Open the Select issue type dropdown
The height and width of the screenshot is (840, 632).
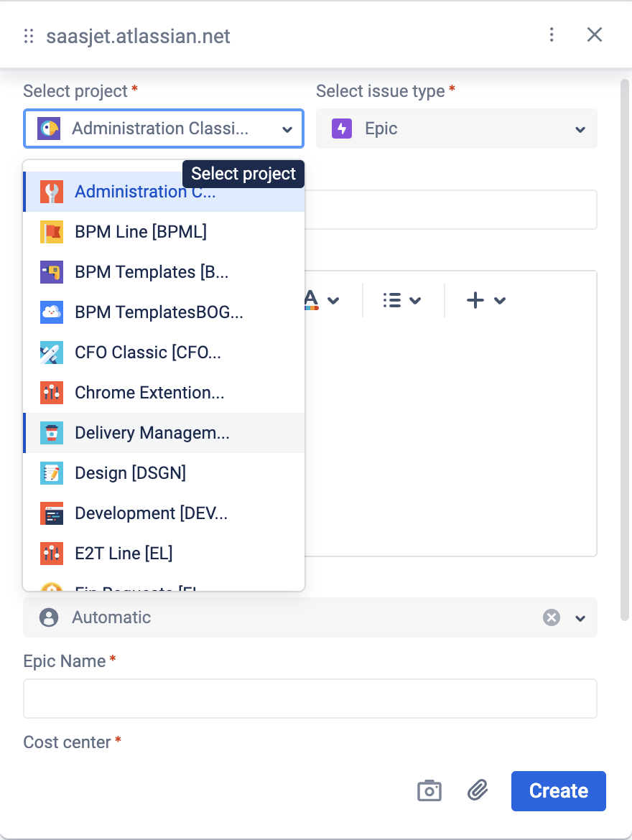457,129
